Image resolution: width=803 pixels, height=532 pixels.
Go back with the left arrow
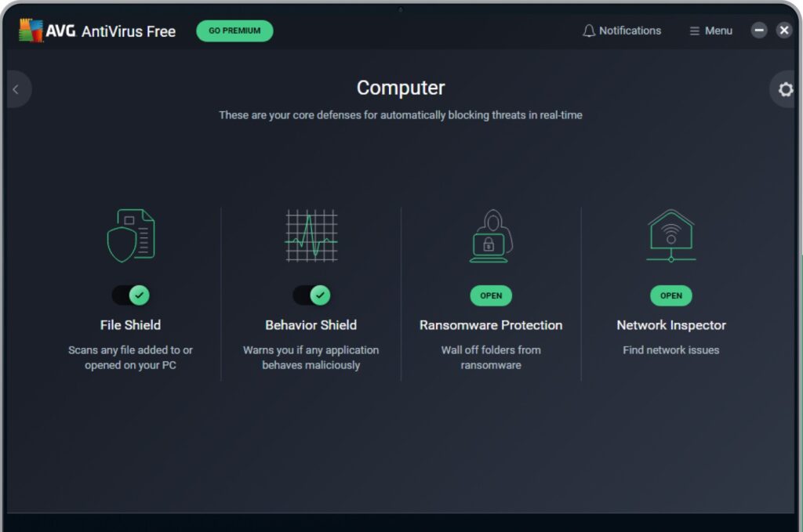(x=16, y=89)
